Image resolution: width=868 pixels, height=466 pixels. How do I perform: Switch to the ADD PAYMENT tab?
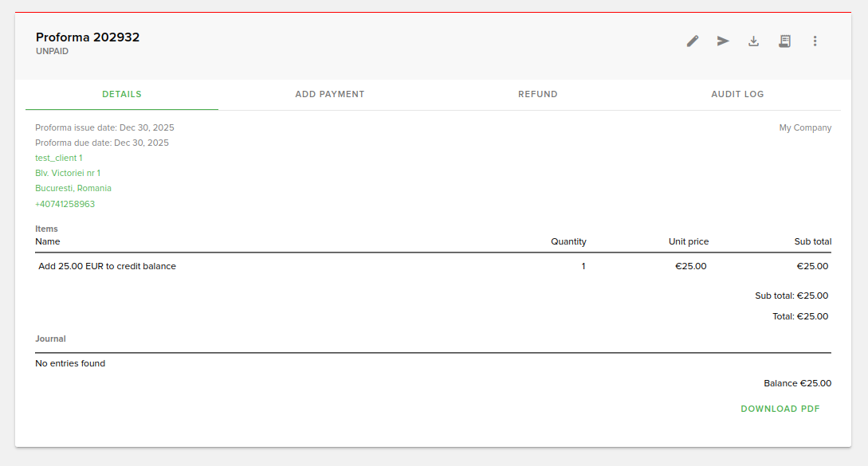[330, 93]
